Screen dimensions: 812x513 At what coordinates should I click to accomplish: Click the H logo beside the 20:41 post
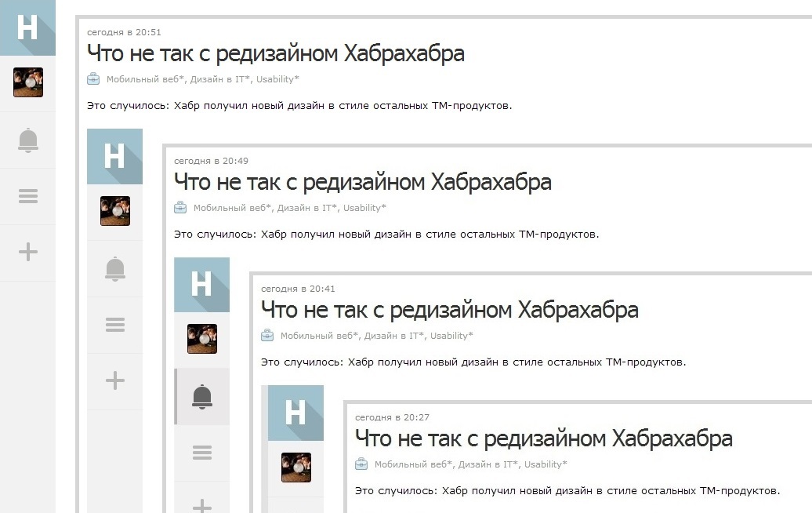click(201, 285)
